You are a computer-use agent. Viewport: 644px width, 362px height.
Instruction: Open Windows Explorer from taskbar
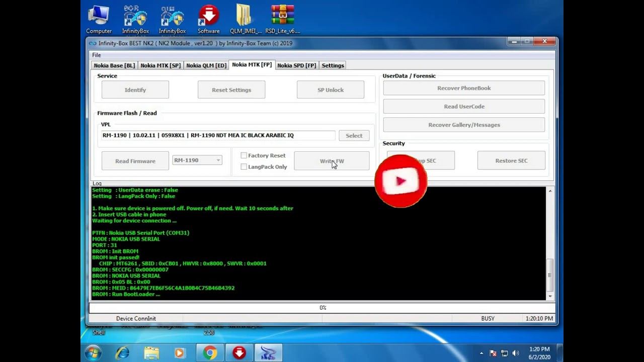coord(151,353)
